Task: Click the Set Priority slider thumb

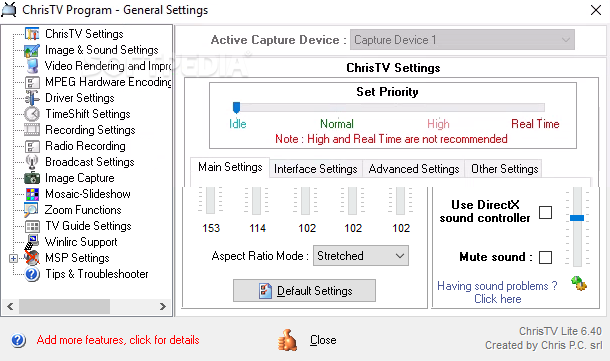Action: point(236,107)
